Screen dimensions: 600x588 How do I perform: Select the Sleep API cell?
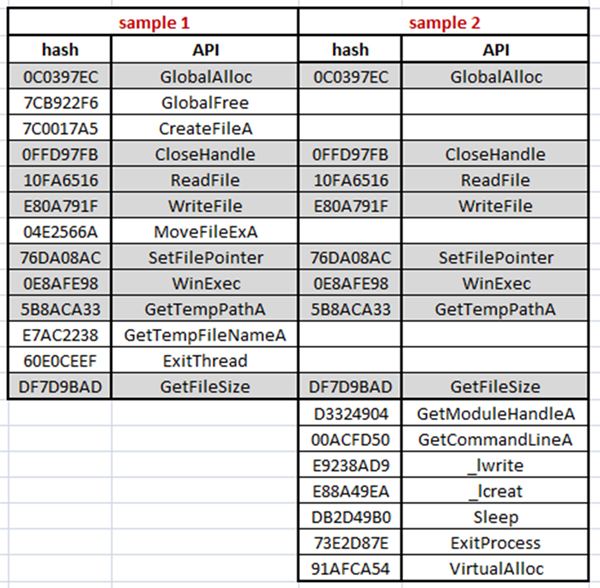496,517
